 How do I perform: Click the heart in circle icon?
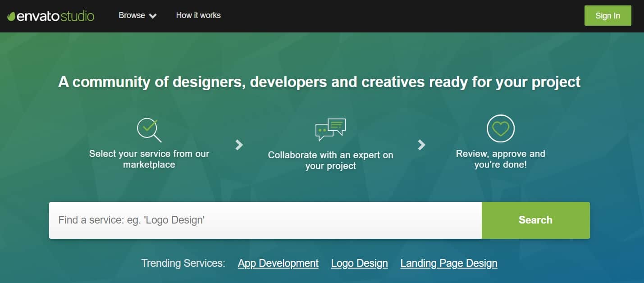click(500, 129)
